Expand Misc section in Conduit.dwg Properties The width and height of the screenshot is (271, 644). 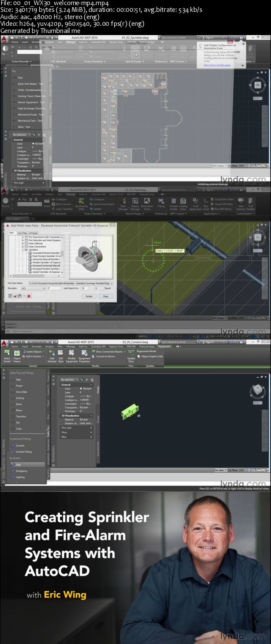tap(77, 437)
